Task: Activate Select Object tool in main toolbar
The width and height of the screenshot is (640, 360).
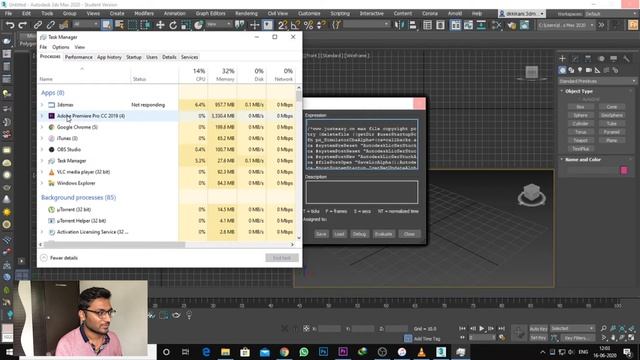Action: (107, 25)
